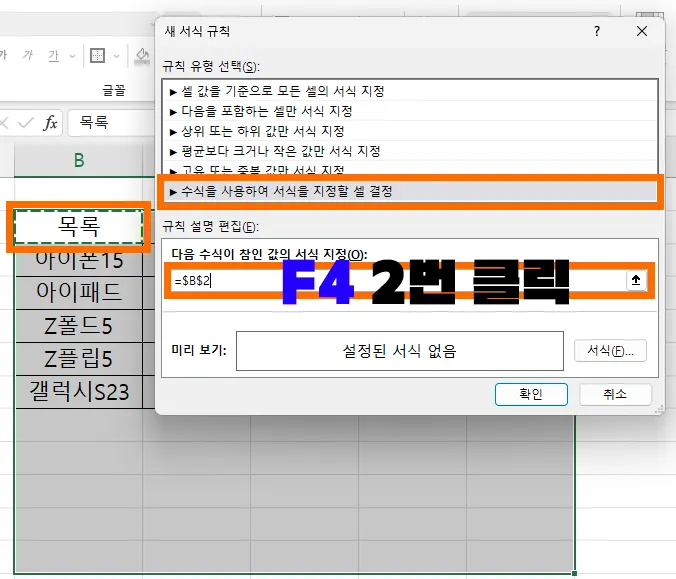Select rule type 다음을 포함하는 셀만 서식 지정

click(x=410, y=111)
